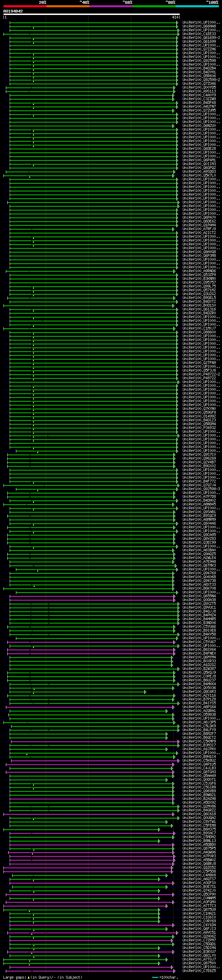The height and width of the screenshot is (980, 222).
Task: Select hit UniRef100_Q6P4M1
Action: point(199,160)
